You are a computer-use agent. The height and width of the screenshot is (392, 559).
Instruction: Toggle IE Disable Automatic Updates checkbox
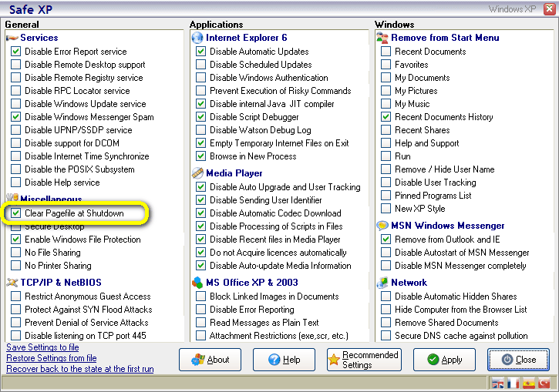200,52
